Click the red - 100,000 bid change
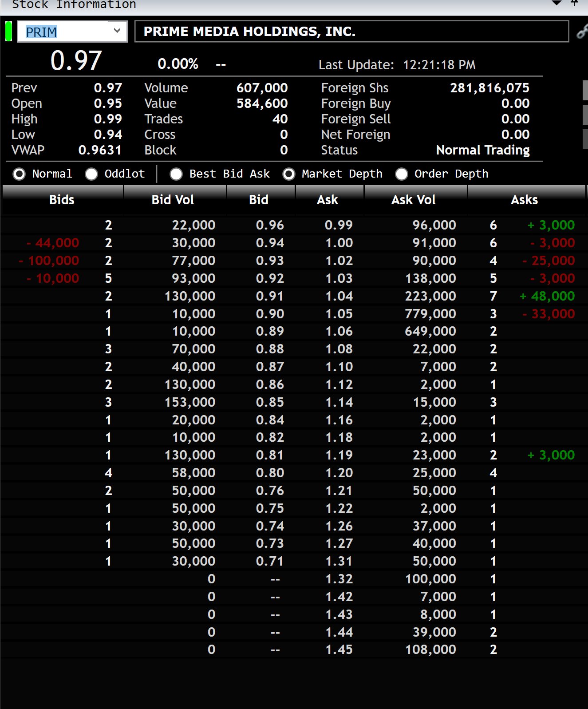Screen dimensions: 588x709 click(x=49, y=261)
